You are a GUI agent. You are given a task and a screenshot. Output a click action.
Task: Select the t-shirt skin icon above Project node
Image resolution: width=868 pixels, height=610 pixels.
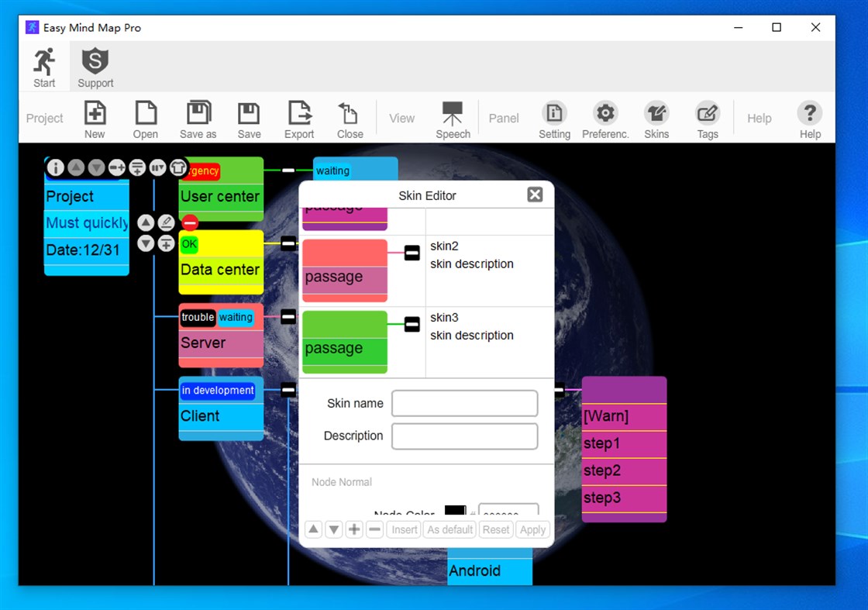click(178, 167)
